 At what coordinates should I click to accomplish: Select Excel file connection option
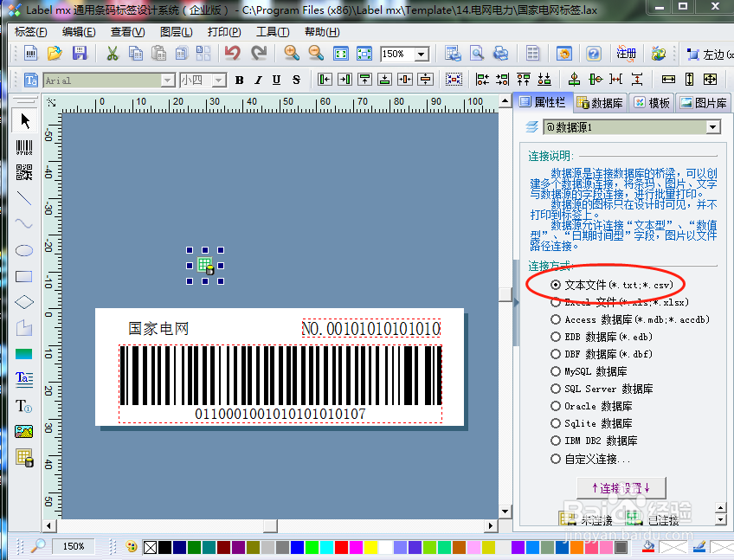click(620, 302)
